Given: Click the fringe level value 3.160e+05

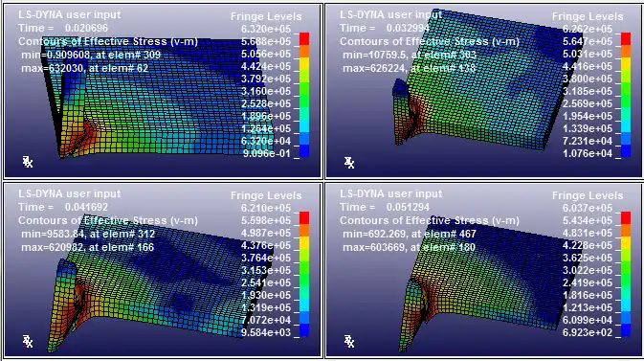Looking at the screenshot, I should tap(266, 91).
